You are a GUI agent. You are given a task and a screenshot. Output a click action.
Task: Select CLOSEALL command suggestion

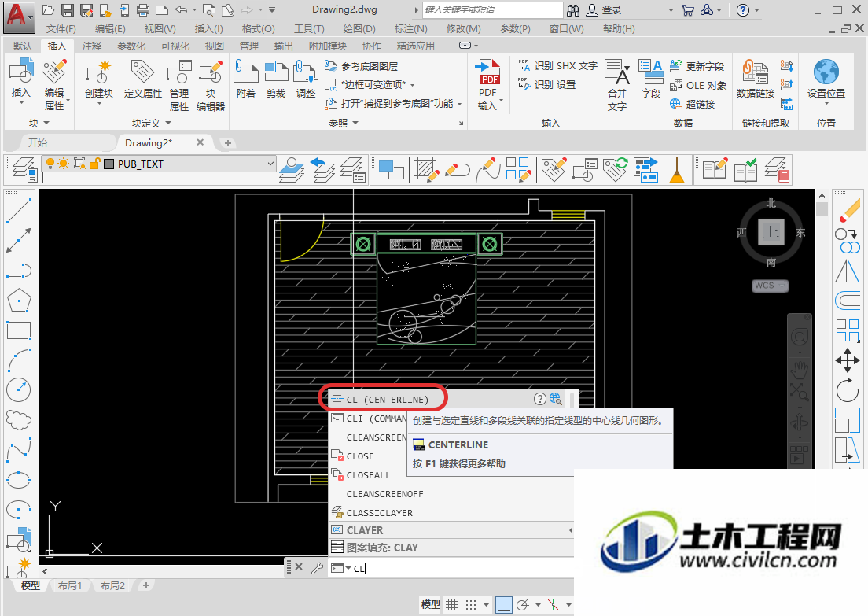click(x=368, y=475)
